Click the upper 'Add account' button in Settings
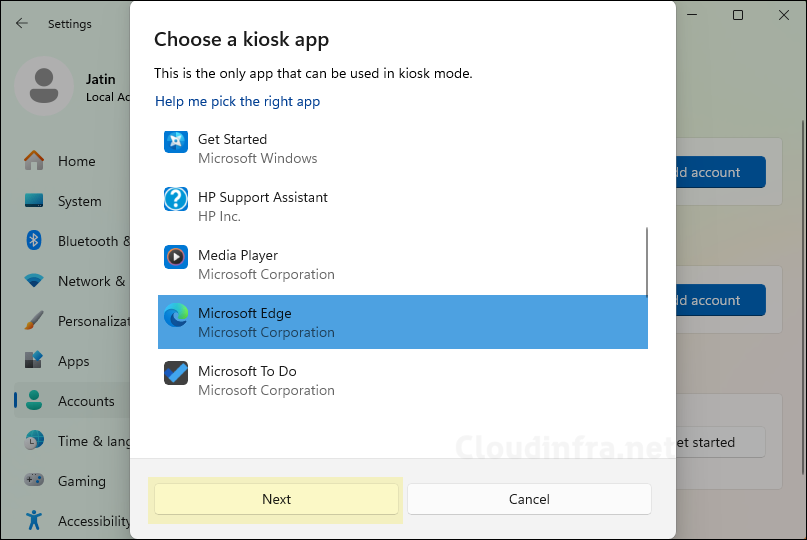Screen dimensions: 807x540 721,172
